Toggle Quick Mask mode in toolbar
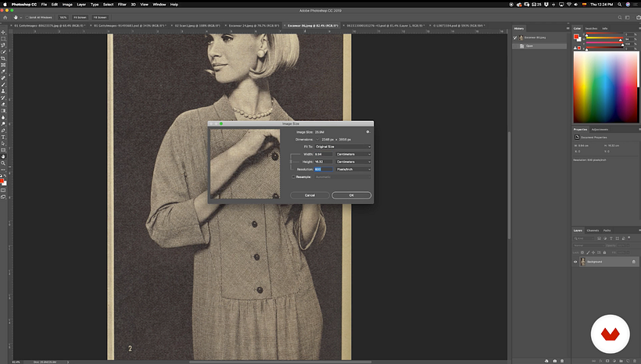The image size is (641, 364). (x=3, y=191)
